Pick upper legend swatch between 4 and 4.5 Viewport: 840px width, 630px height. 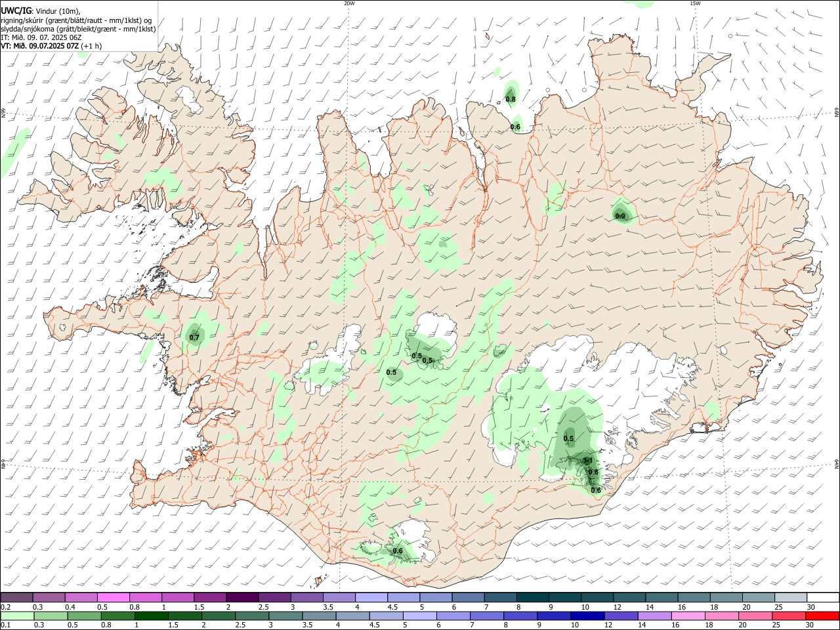point(370,597)
